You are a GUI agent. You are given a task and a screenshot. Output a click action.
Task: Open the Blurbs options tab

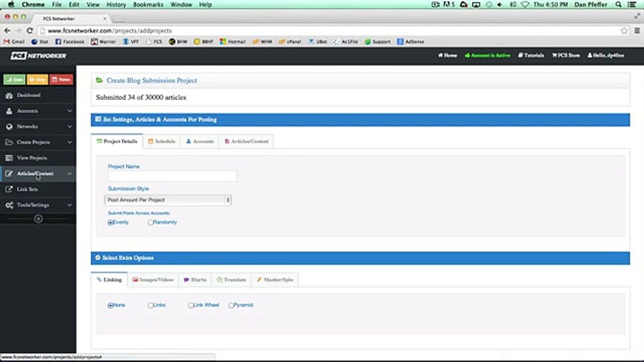pyautogui.click(x=195, y=280)
